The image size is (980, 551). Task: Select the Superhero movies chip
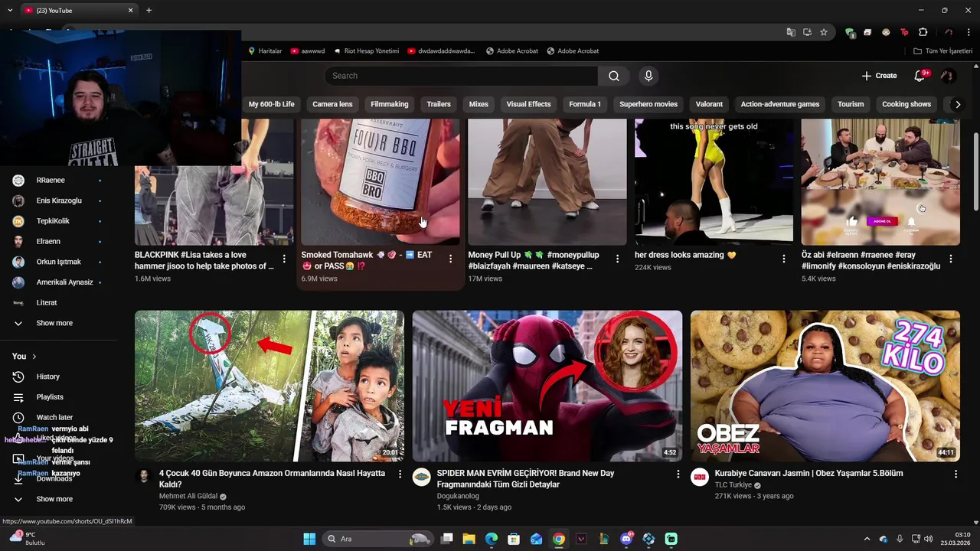[x=648, y=104]
